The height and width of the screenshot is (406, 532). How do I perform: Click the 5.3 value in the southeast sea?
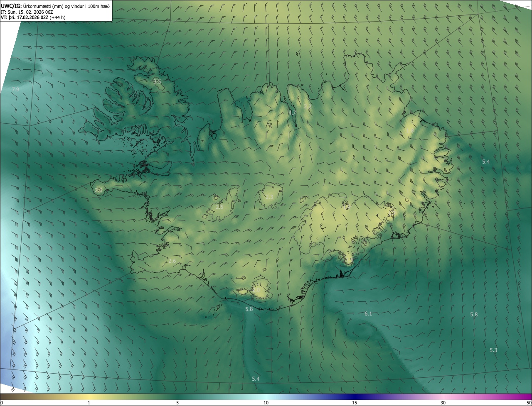coord(493,350)
